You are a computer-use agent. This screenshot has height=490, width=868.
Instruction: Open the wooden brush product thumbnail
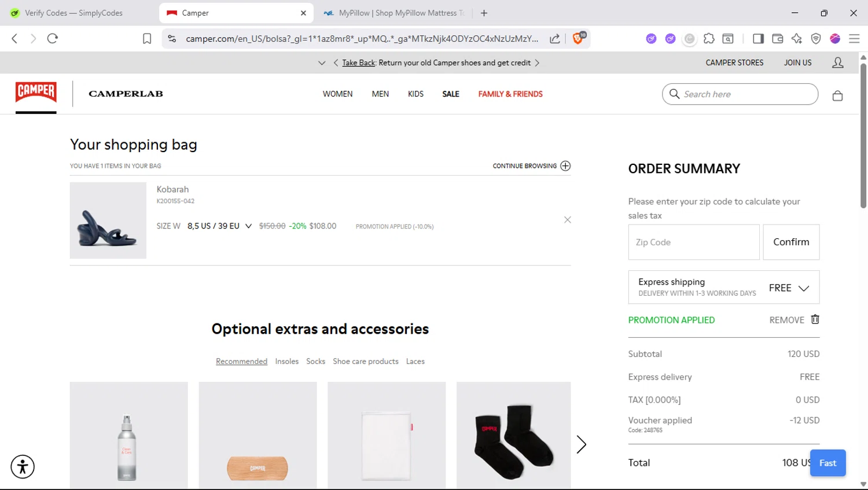click(x=258, y=435)
